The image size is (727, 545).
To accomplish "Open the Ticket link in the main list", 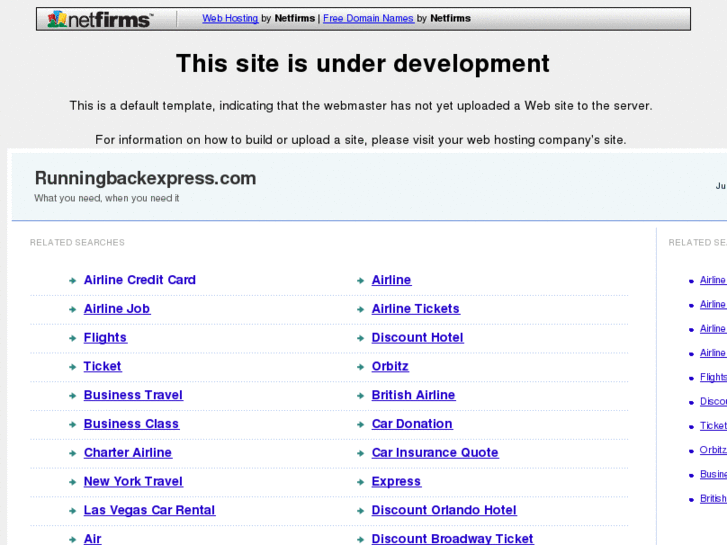I will pos(102,366).
